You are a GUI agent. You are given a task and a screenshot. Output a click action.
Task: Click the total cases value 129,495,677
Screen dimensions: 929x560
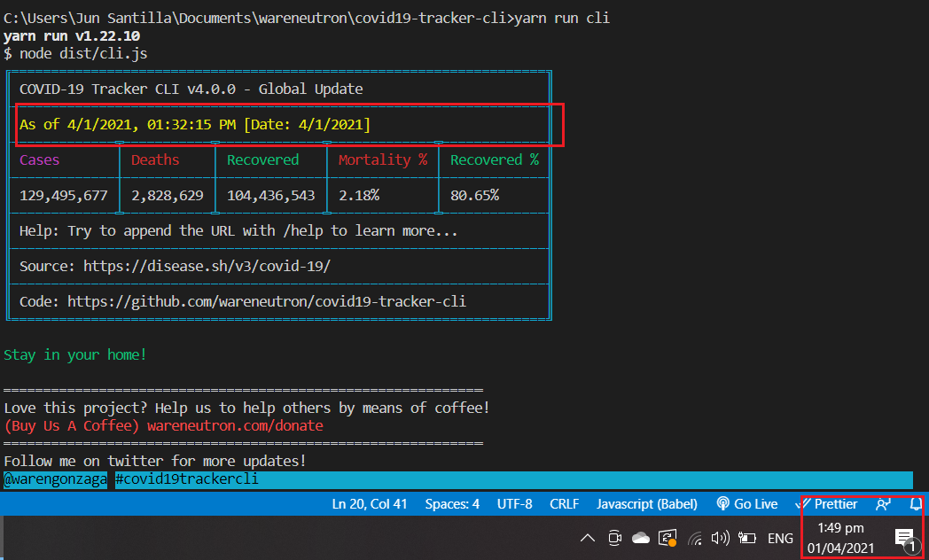click(64, 195)
